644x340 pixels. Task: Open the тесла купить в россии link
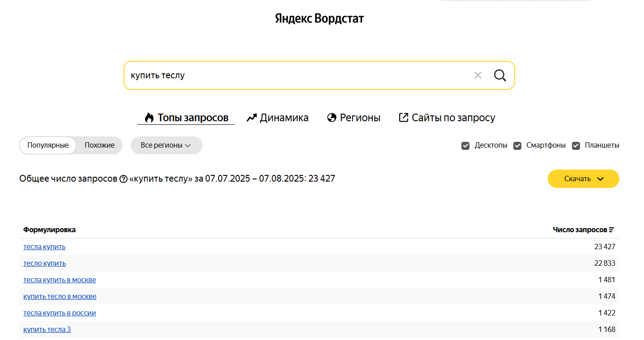[60, 313]
